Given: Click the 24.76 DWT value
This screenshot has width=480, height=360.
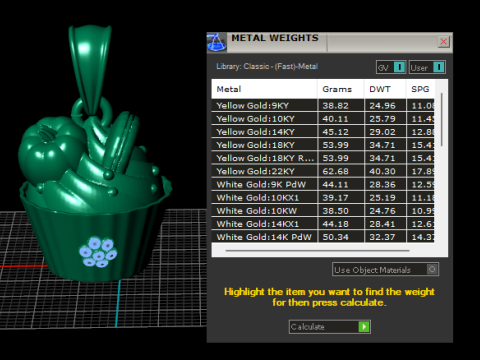Looking at the screenshot, I should (x=382, y=211).
